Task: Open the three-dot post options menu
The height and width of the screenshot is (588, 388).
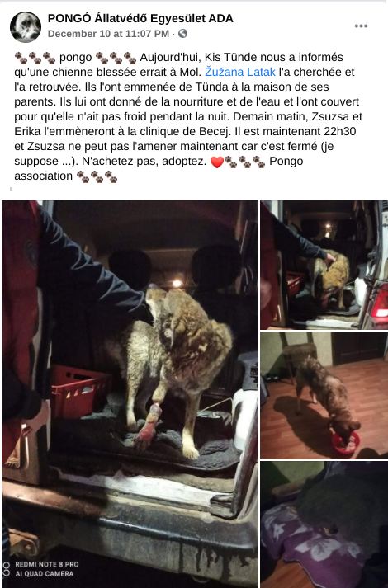Action: [x=361, y=26]
